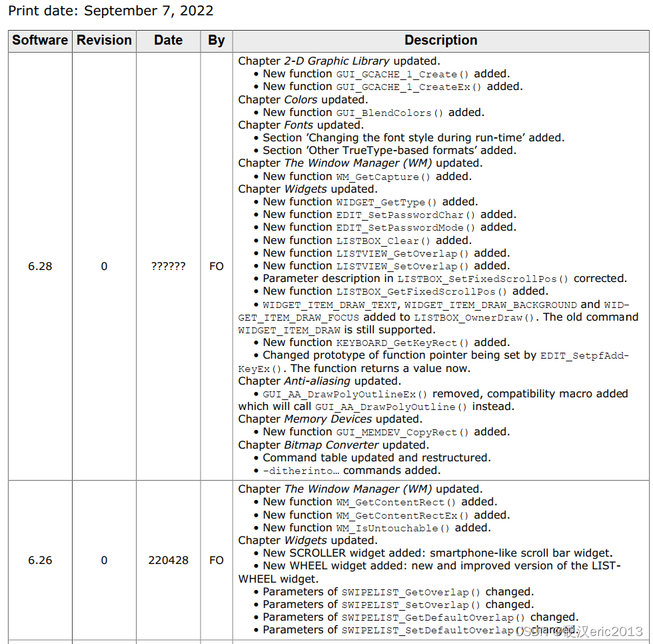
Task: Click the ?????? date cell
Action: pos(168,266)
